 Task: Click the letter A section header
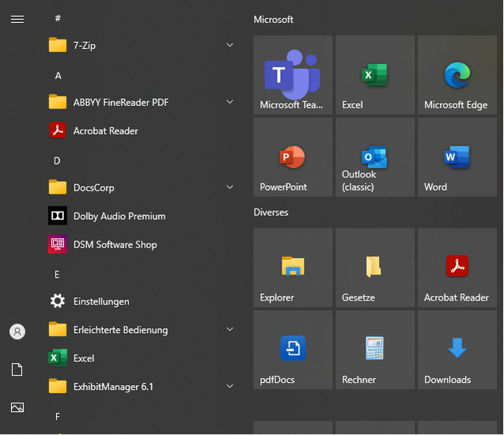[x=58, y=75]
